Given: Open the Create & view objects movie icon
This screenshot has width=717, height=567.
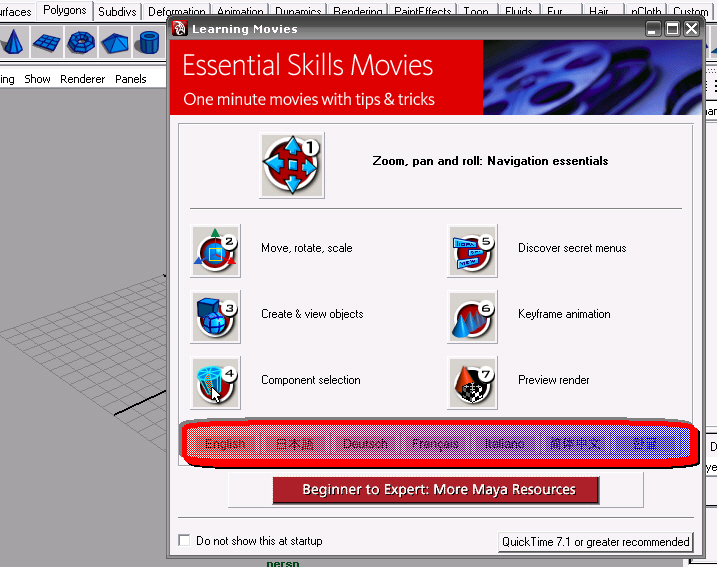Looking at the screenshot, I should [215, 316].
